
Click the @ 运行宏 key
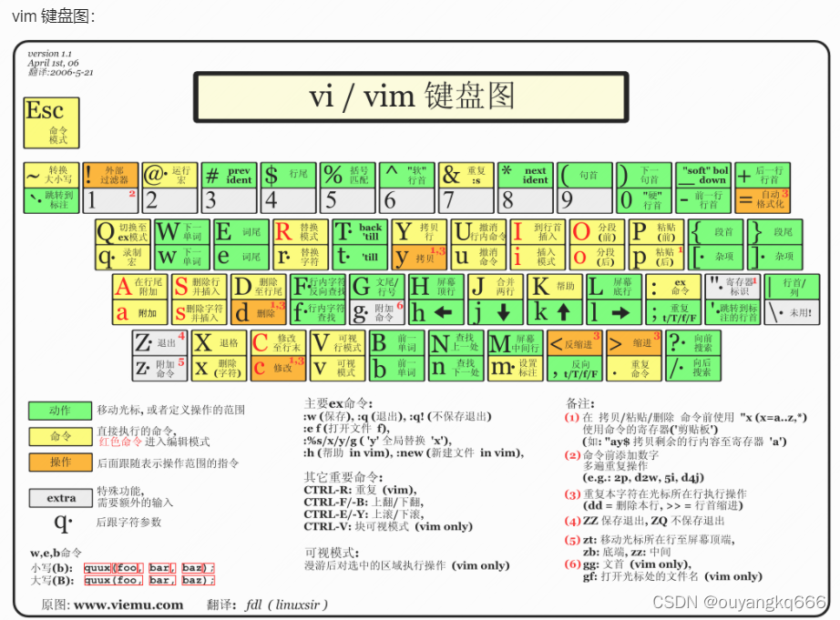pyautogui.click(x=170, y=175)
